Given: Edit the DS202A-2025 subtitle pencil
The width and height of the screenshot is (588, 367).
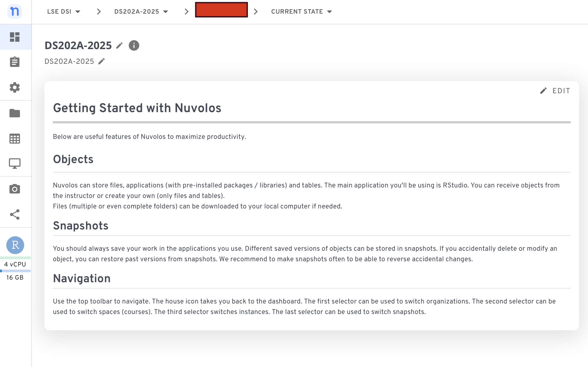Looking at the screenshot, I should [x=102, y=61].
